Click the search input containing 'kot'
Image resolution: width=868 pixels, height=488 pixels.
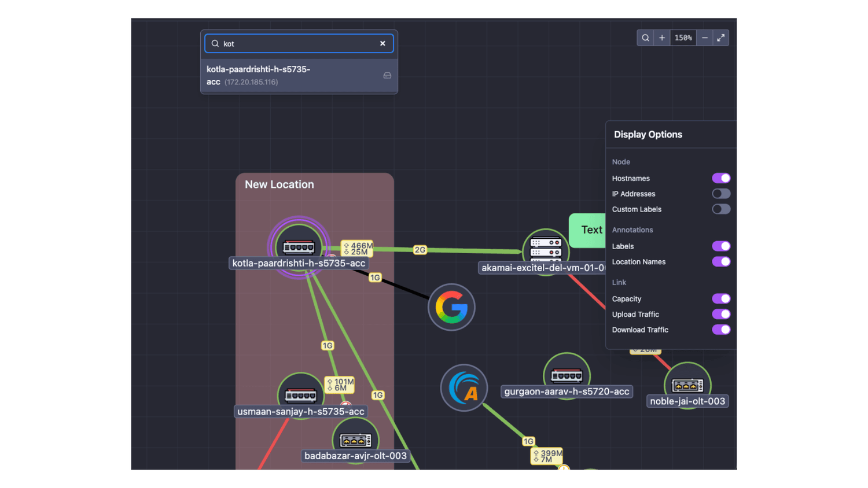(299, 43)
